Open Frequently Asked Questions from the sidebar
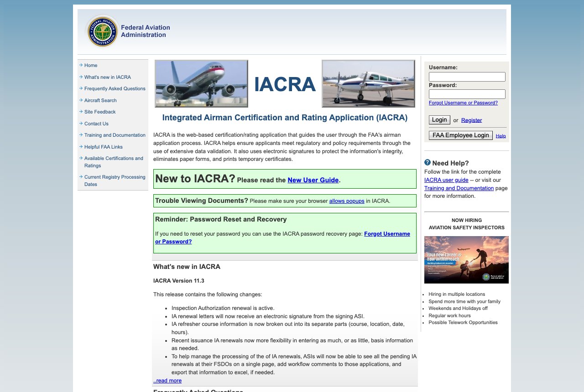Image resolution: width=584 pixels, height=392 pixels. pyautogui.click(x=115, y=88)
